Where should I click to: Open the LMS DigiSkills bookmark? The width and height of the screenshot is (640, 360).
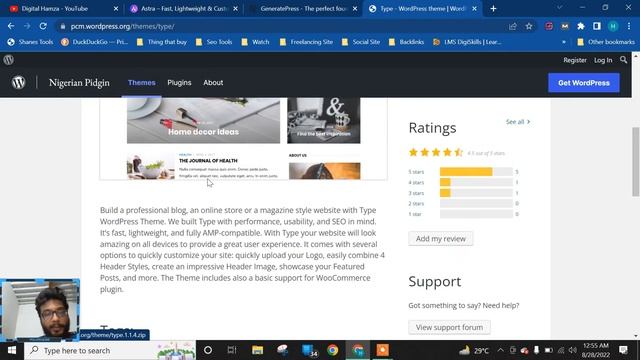tap(467, 42)
